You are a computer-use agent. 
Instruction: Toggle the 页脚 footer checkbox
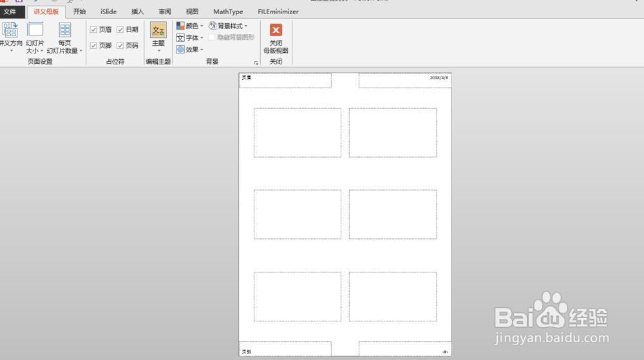93,46
